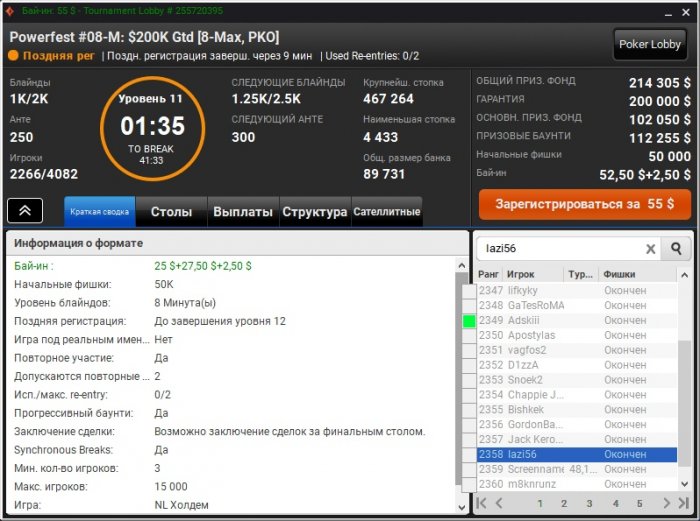Click the format info scrollbar thumb

point(462,379)
